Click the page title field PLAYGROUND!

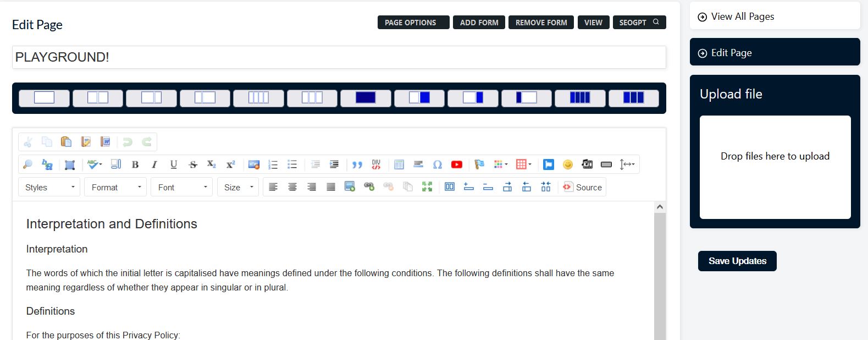click(339, 57)
